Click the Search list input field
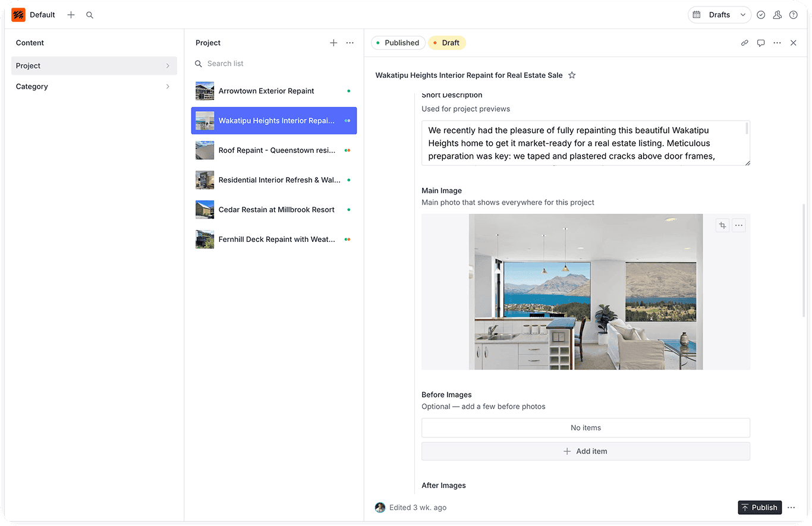812x526 pixels. click(x=273, y=64)
